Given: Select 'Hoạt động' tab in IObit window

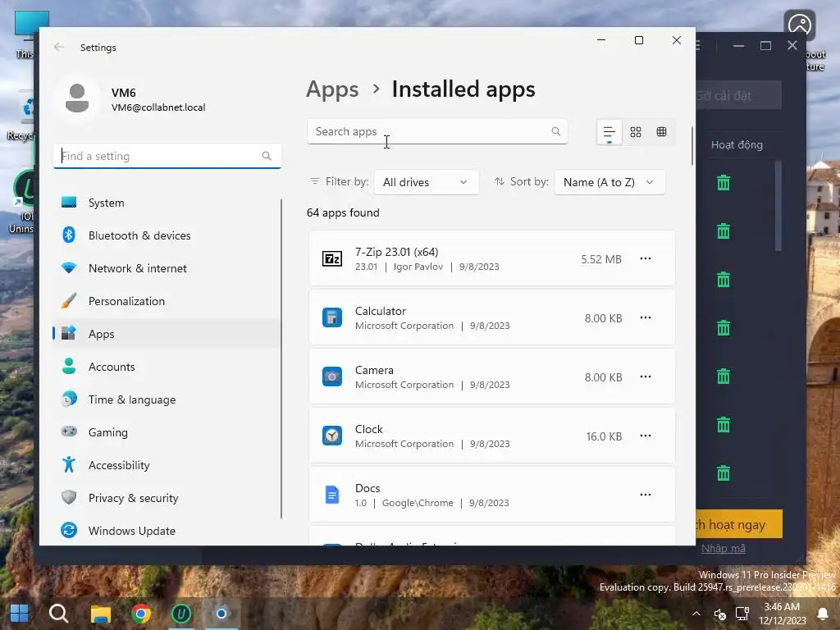Looking at the screenshot, I should pyautogui.click(x=737, y=144).
